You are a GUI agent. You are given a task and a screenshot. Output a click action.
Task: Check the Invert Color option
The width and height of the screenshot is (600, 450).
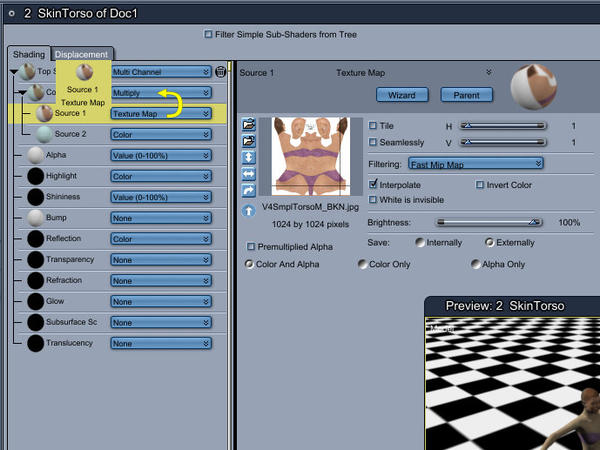(479, 185)
